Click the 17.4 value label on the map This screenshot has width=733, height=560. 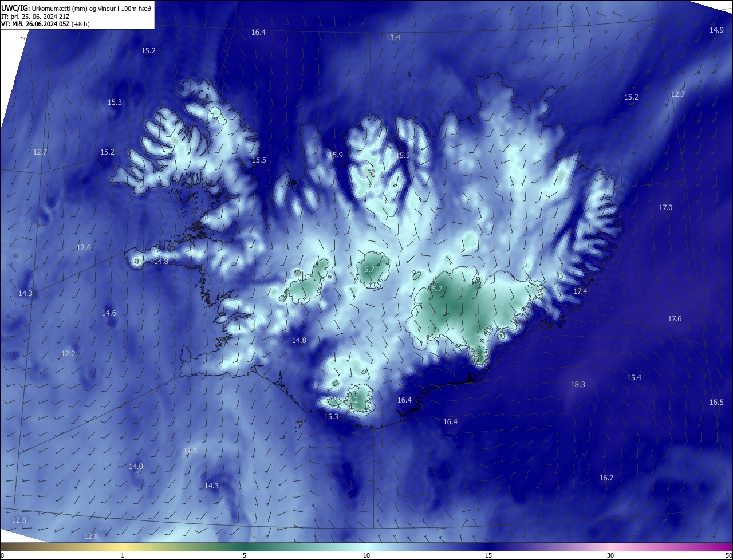(x=580, y=291)
